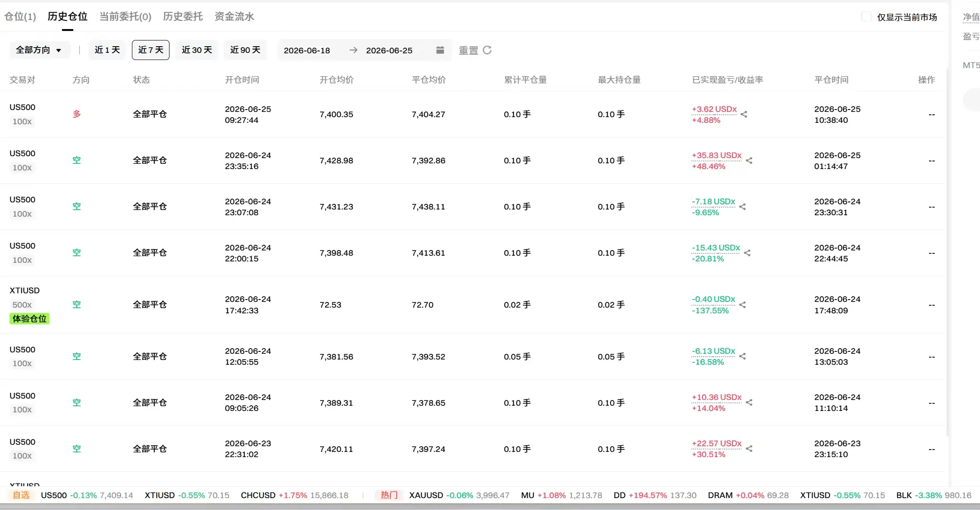Image resolution: width=980 pixels, height=510 pixels.
Task: Click the -7.18 USDx realized loss value
Action: (x=713, y=201)
